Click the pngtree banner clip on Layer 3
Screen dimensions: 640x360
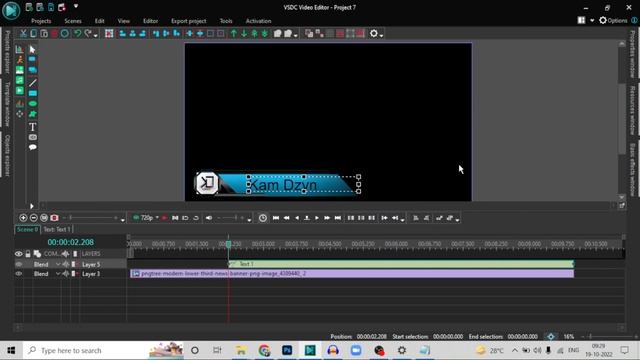click(x=352, y=273)
